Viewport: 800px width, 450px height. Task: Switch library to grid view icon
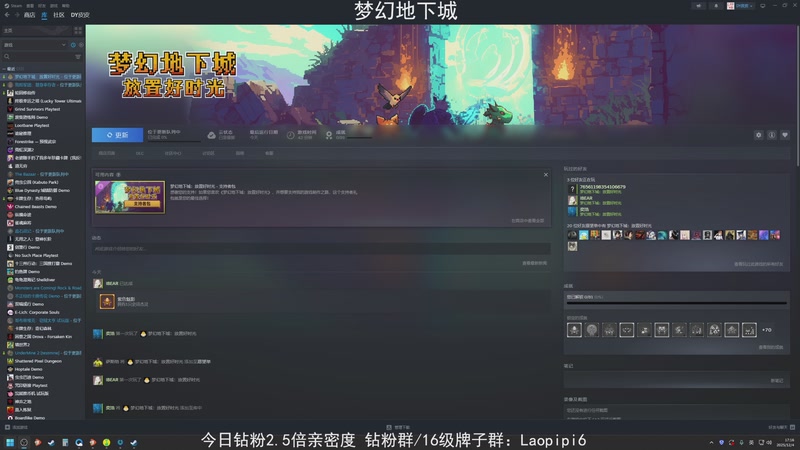point(78,31)
